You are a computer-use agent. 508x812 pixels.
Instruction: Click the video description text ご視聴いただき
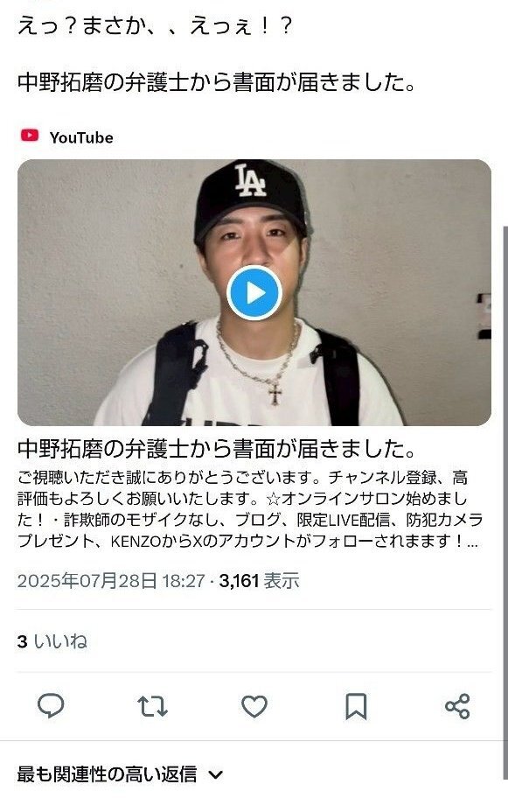coord(250,508)
